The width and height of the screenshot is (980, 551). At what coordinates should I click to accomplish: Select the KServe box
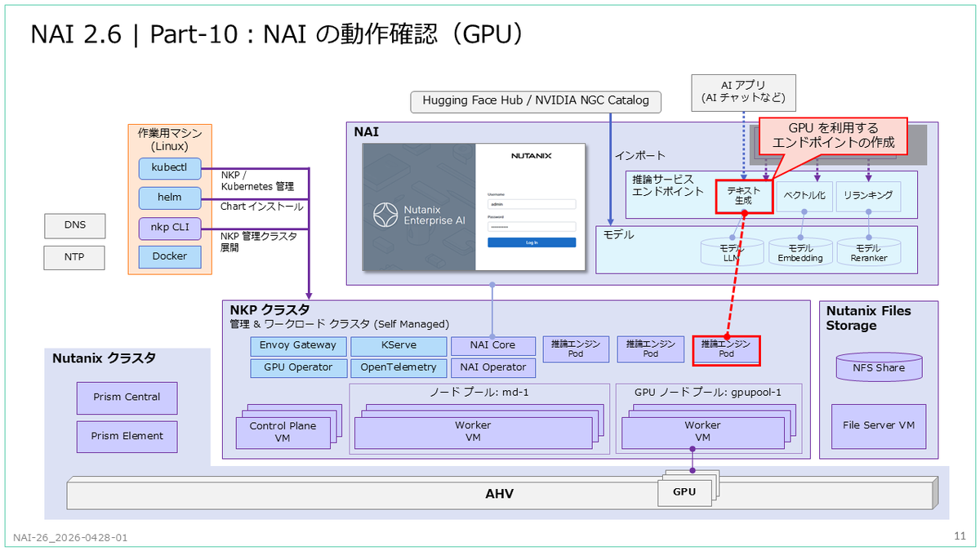pyautogui.click(x=399, y=345)
